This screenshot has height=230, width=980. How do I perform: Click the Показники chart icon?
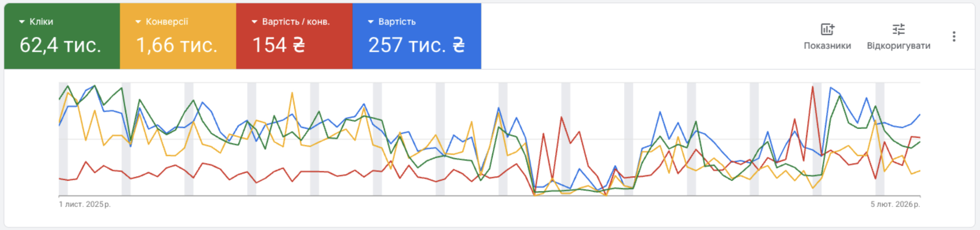[827, 29]
